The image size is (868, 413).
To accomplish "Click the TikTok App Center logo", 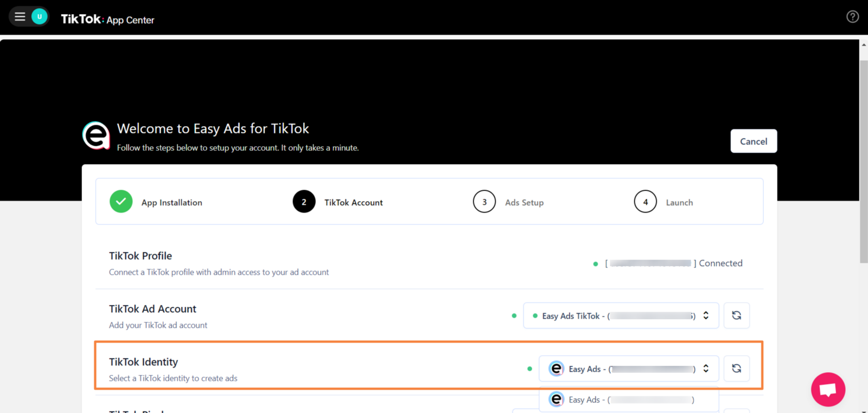I will tap(107, 20).
